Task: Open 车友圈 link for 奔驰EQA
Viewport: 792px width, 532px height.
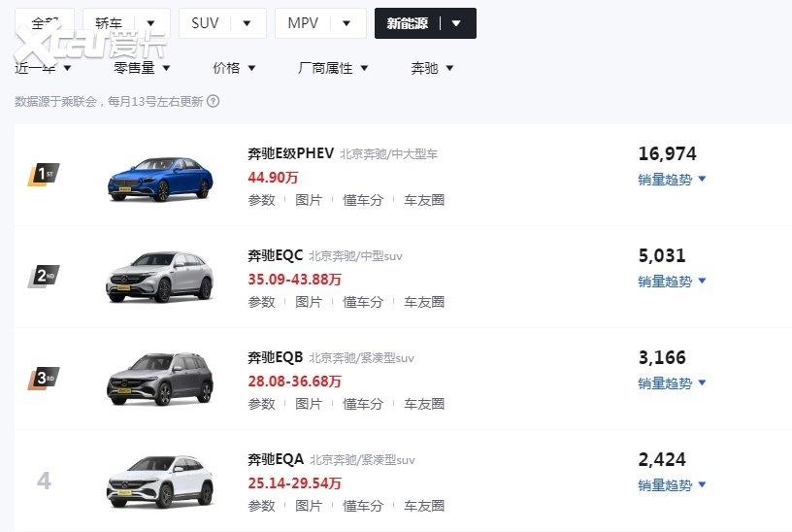Action: 424,506
